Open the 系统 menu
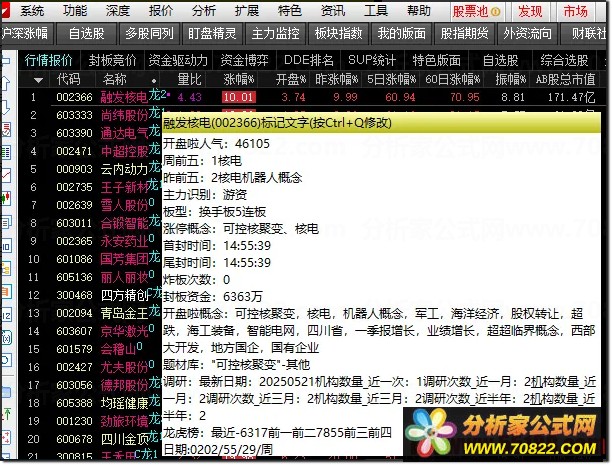This screenshot has height=465, width=613. [32, 10]
